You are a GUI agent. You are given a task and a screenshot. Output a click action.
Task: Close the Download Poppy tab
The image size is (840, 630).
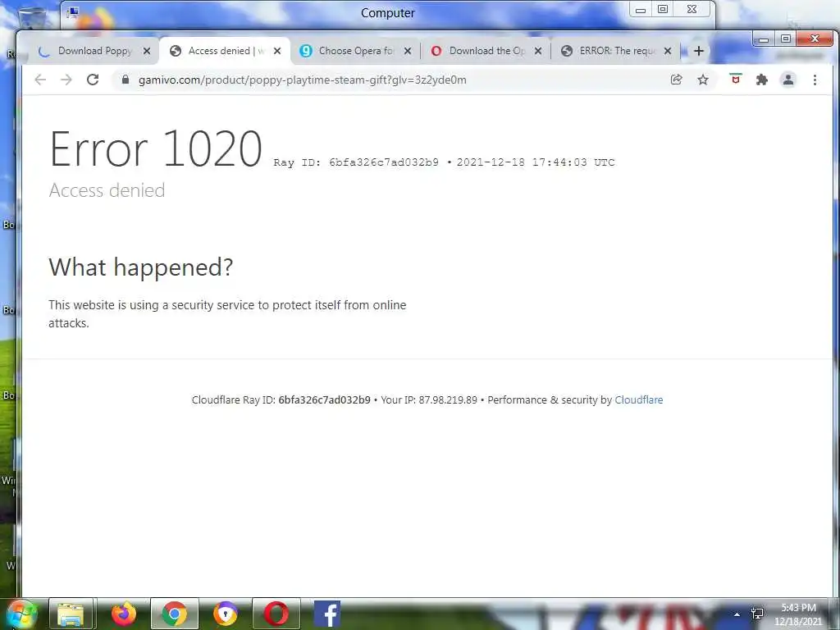click(146, 51)
